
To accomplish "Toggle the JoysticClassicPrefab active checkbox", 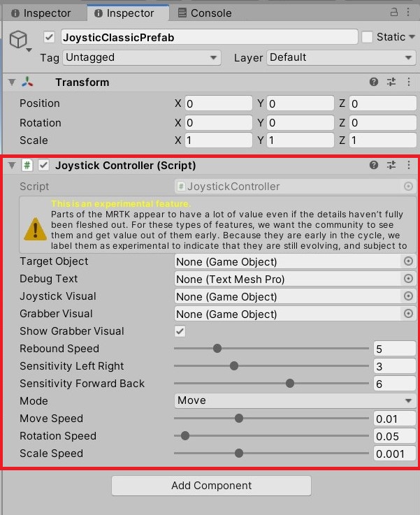I will (49, 37).
